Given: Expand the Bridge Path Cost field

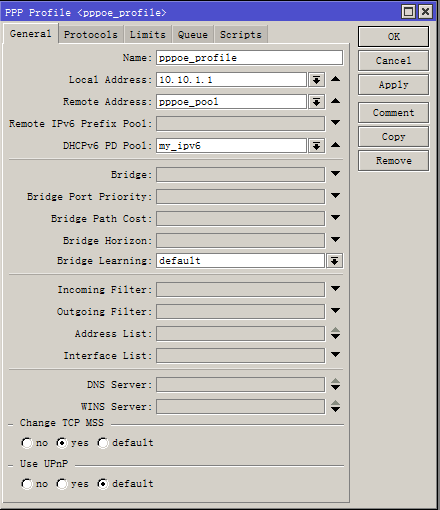Looking at the screenshot, I should [x=336, y=218].
